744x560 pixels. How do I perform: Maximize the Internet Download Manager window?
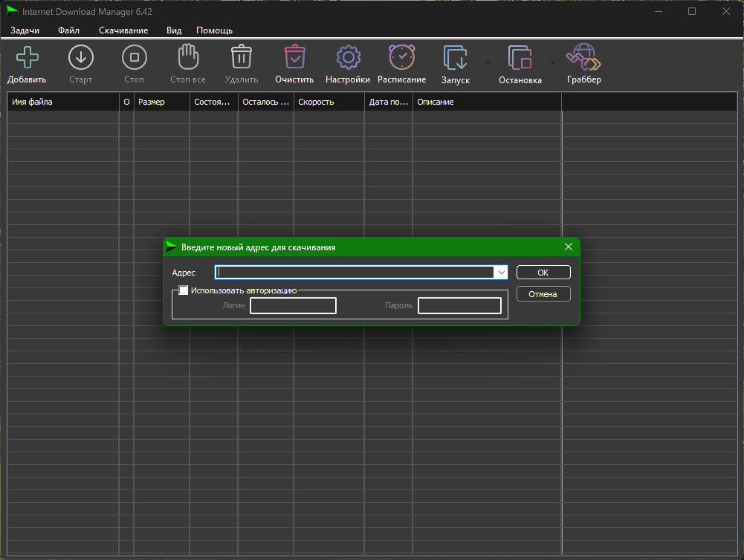click(692, 11)
